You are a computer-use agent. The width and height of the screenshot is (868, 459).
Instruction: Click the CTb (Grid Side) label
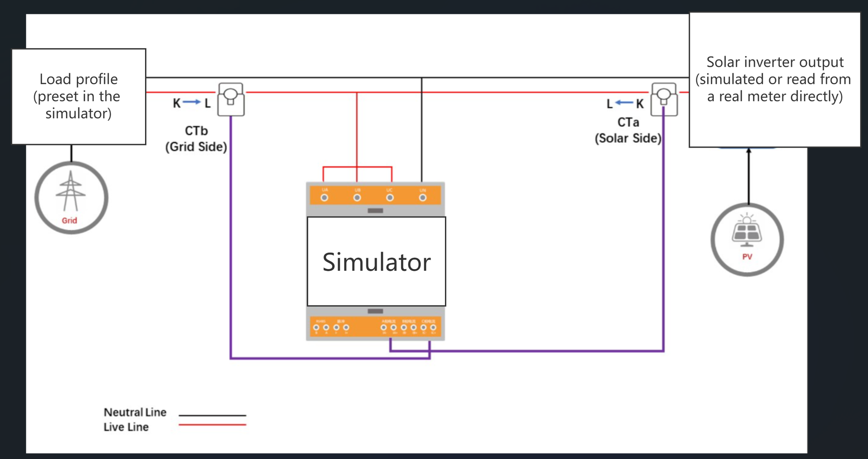point(196,139)
